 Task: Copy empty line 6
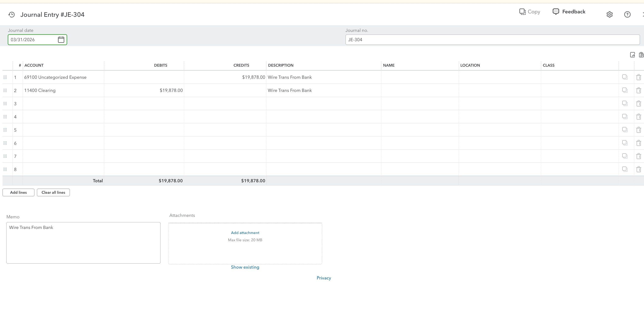(625, 143)
